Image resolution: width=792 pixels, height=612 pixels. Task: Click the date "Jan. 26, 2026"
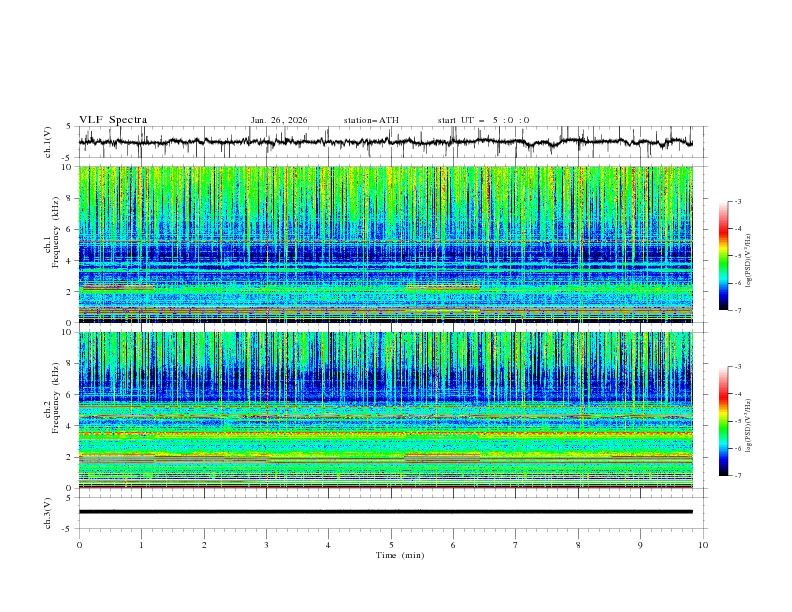pos(279,120)
